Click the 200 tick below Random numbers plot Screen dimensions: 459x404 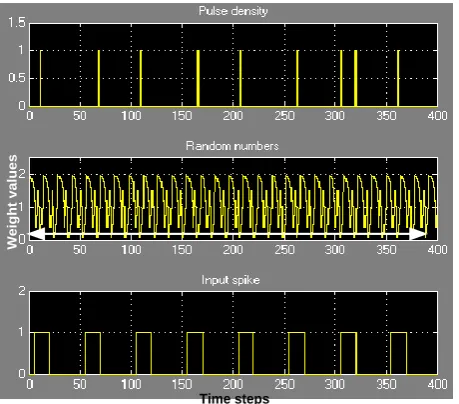(x=233, y=249)
